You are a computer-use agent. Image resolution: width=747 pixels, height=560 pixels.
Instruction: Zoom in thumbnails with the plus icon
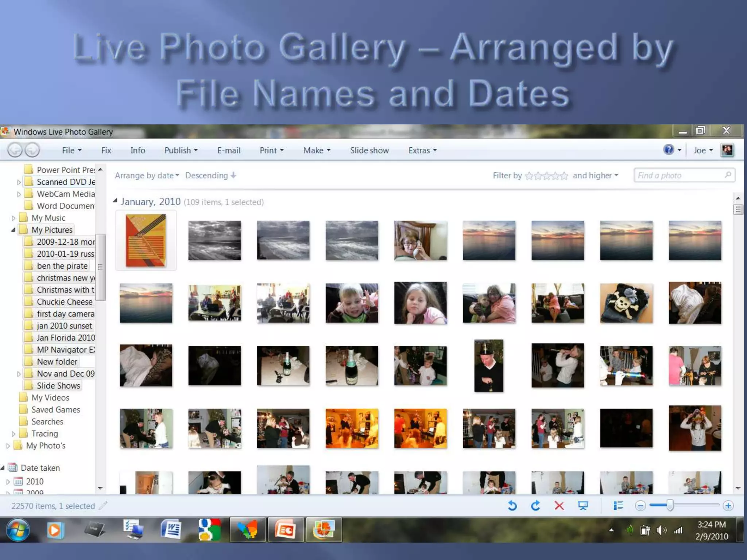coord(728,506)
